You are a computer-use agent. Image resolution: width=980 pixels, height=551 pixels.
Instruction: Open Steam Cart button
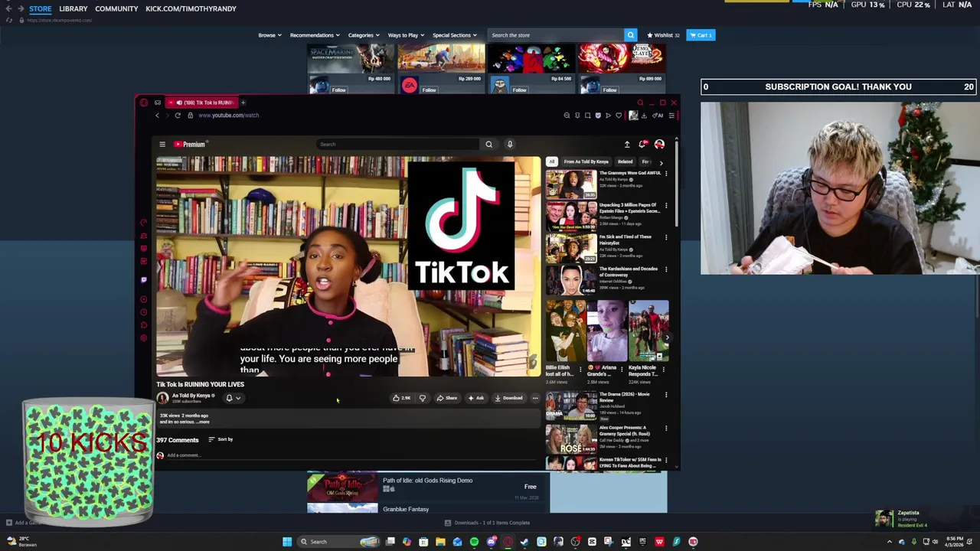point(701,35)
